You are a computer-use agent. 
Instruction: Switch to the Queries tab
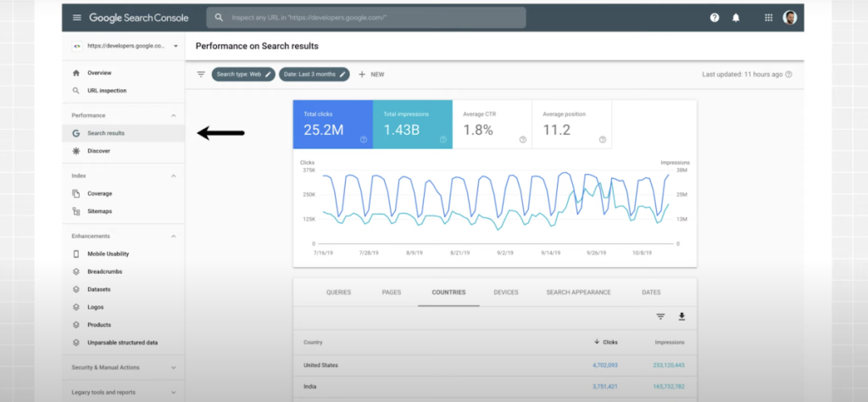click(339, 293)
